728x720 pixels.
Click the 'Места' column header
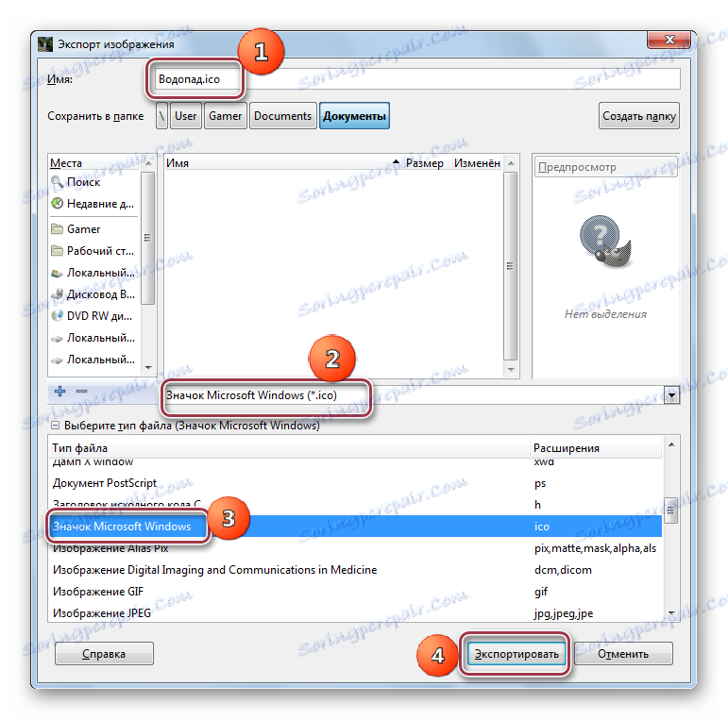(95, 163)
